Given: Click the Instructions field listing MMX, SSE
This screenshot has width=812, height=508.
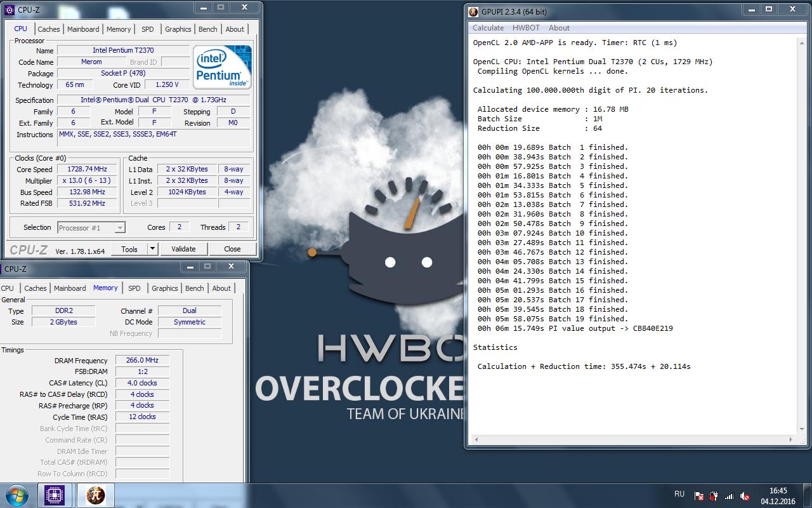Looking at the screenshot, I should click(x=154, y=138).
